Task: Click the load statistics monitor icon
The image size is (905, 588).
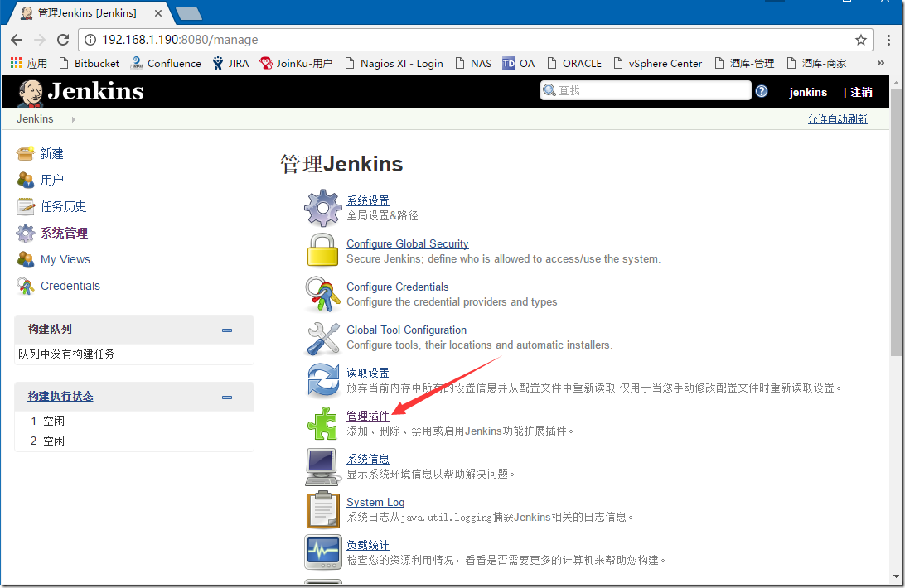Action: tap(323, 552)
